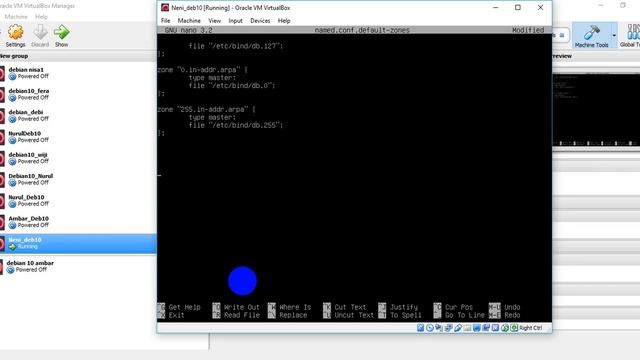Select the debian 10 ambar virtual machine
640x360 pixels.
point(78,267)
